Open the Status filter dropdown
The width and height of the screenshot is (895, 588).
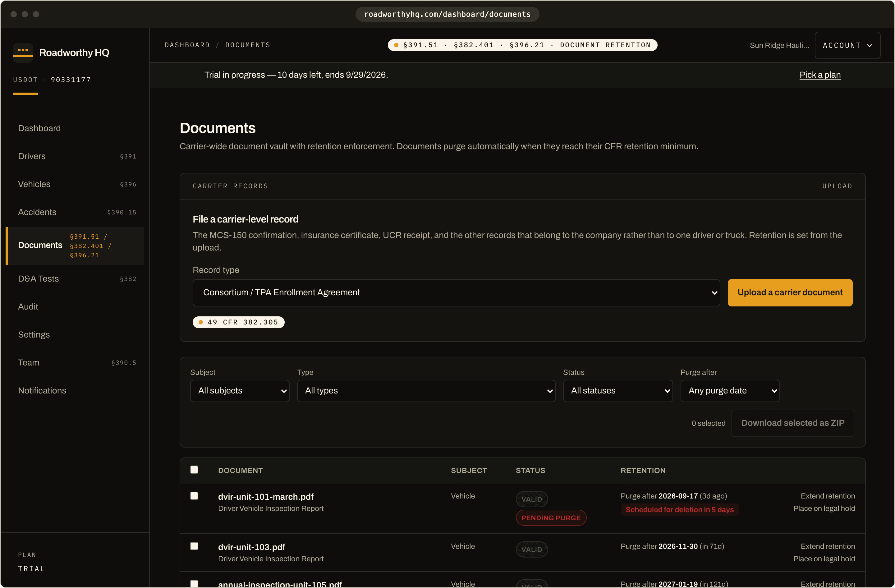click(618, 391)
